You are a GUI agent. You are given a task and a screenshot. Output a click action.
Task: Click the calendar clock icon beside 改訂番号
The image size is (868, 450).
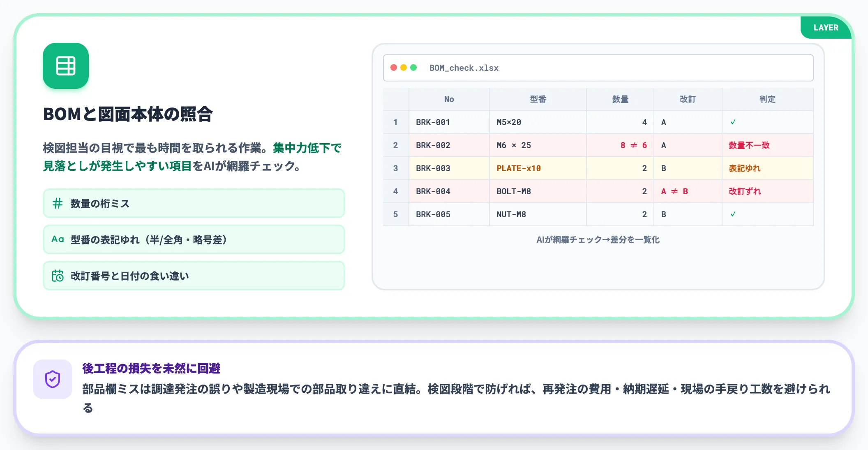click(58, 276)
